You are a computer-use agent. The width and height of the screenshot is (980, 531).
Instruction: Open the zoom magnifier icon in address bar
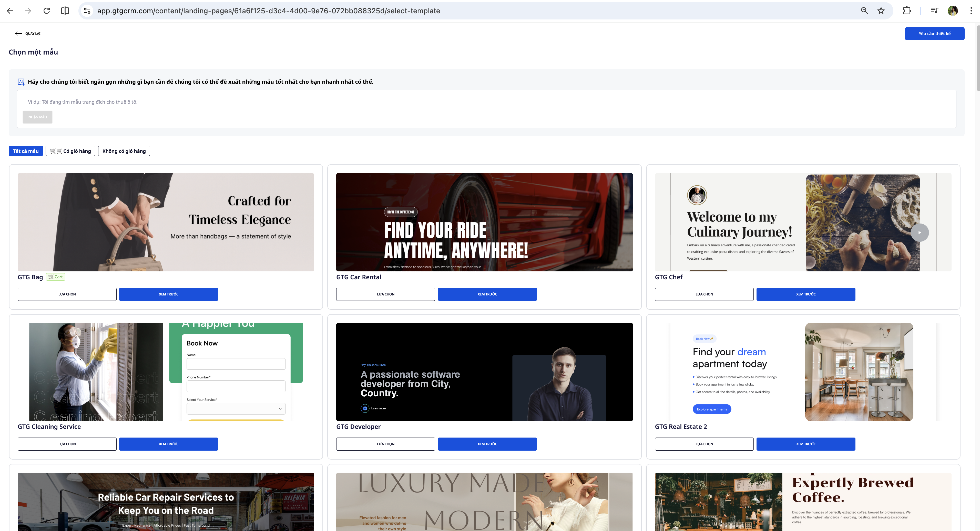coord(864,11)
